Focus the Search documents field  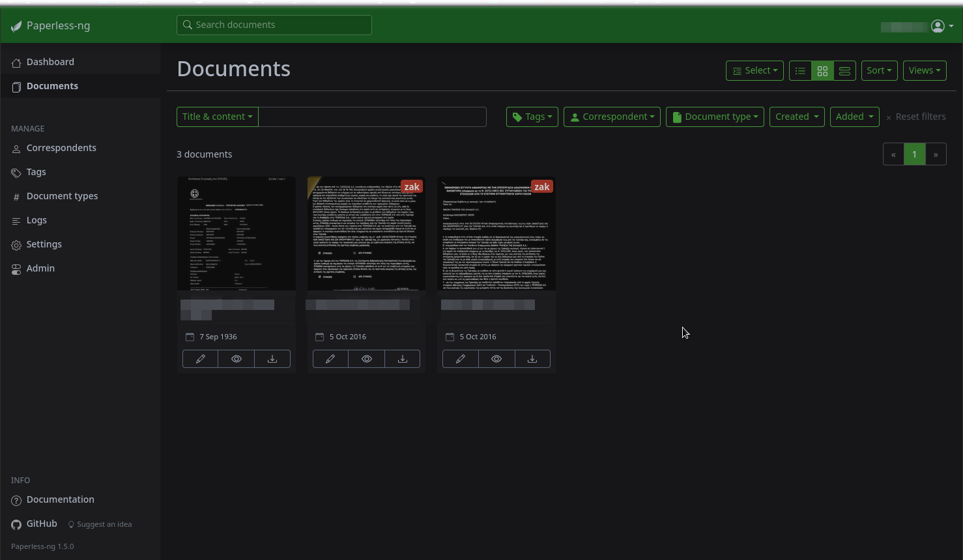coord(274,25)
